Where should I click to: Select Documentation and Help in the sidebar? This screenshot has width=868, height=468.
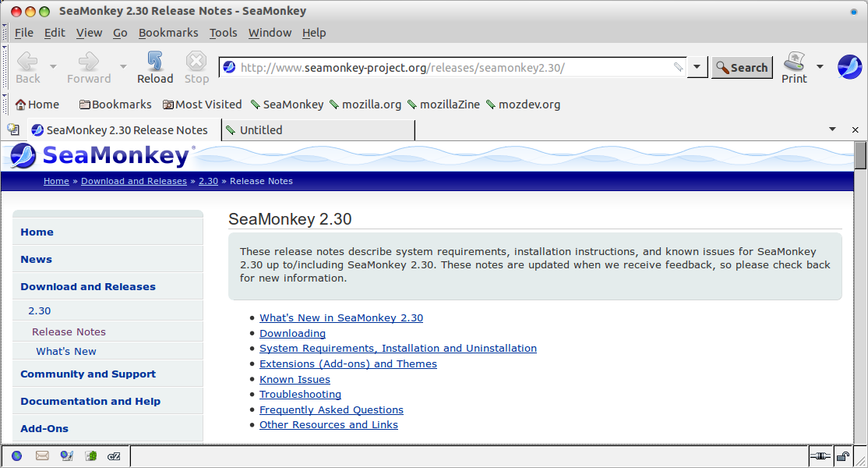pyautogui.click(x=108, y=401)
